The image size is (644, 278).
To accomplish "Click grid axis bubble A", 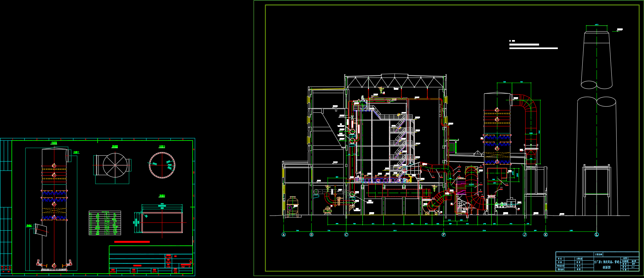I will point(284,235).
